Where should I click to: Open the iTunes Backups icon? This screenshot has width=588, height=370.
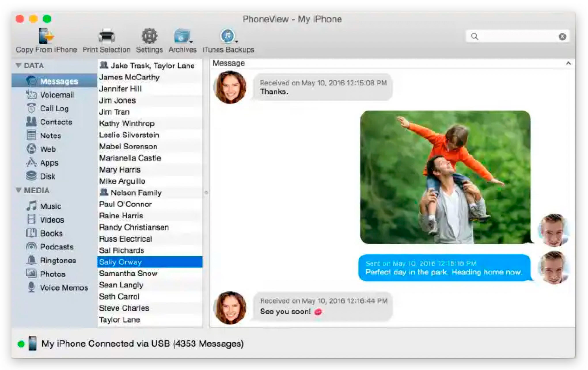pyautogui.click(x=228, y=36)
